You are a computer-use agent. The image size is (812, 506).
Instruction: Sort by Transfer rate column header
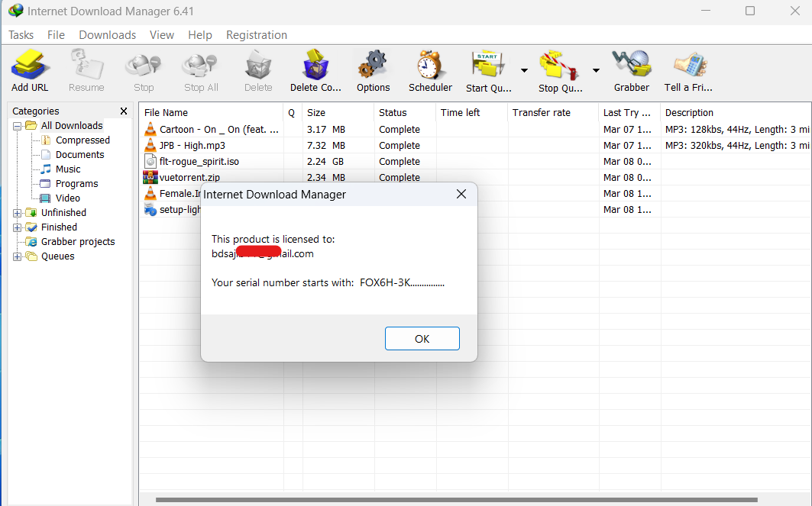pyautogui.click(x=554, y=112)
